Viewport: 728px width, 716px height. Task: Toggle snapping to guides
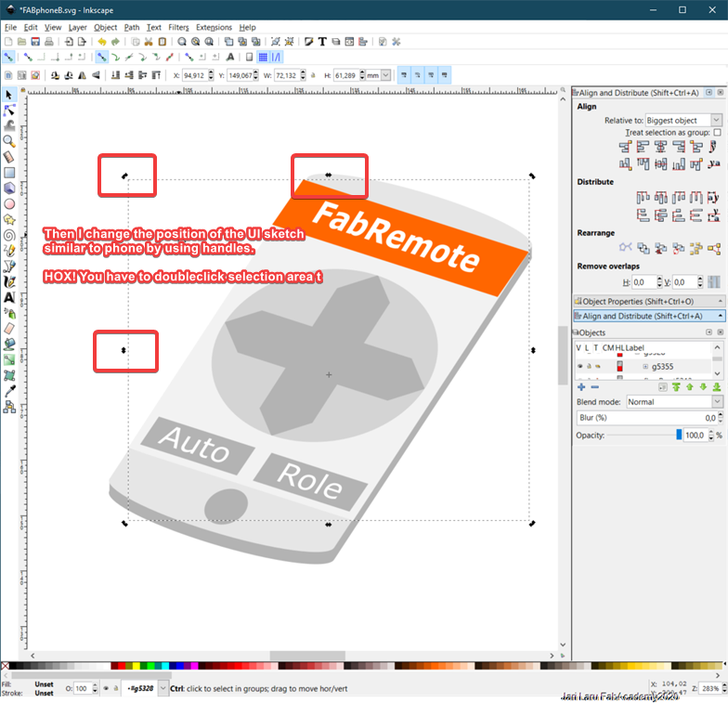tap(277, 58)
